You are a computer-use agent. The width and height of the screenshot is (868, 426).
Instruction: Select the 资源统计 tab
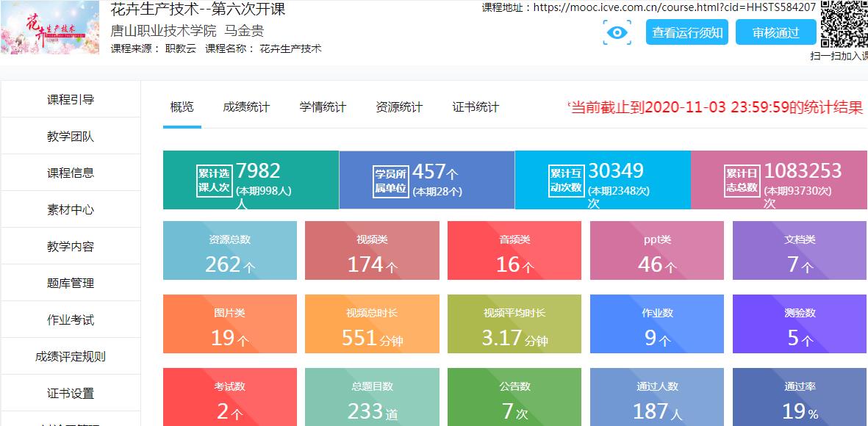click(399, 107)
